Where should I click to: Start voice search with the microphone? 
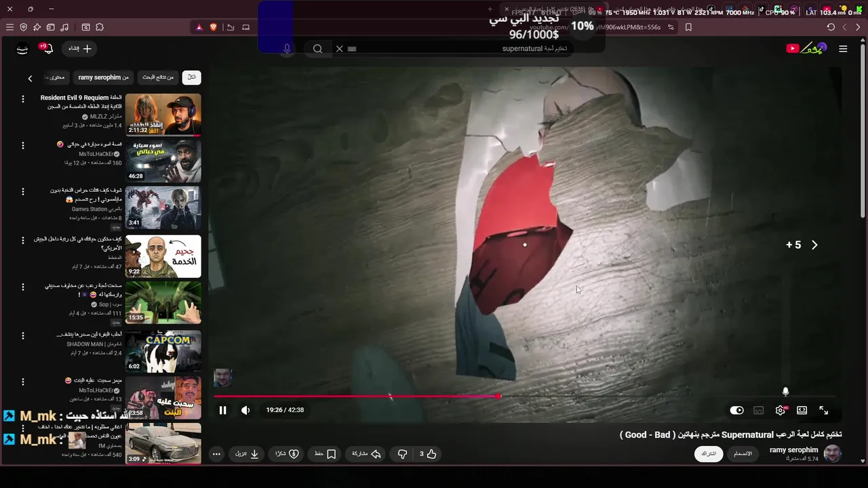(x=287, y=49)
